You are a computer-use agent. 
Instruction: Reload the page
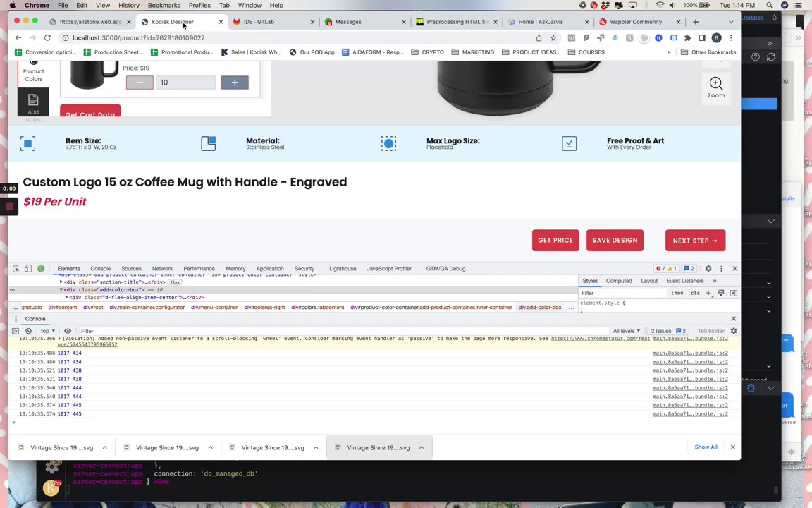tap(47, 38)
